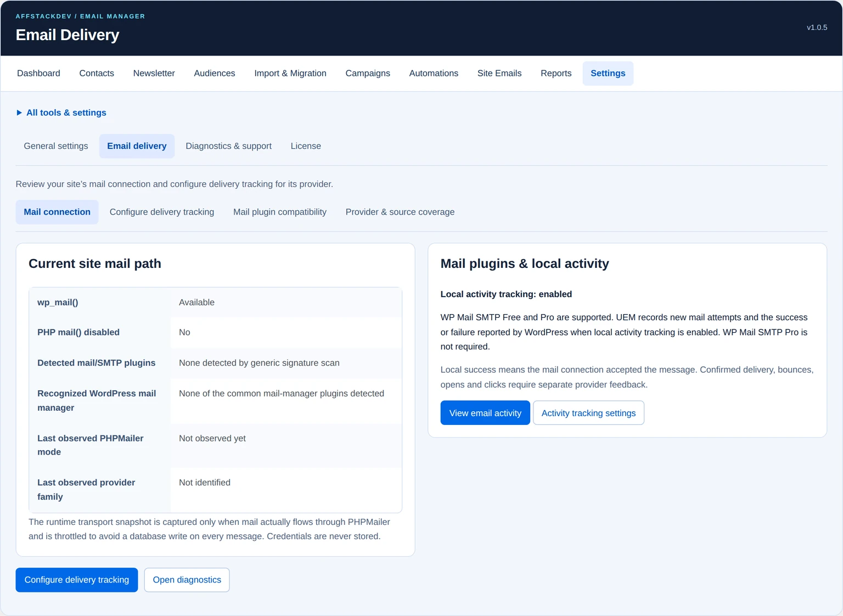Open the License sub-tab
This screenshot has width=843, height=616.
pyautogui.click(x=306, y=146)
